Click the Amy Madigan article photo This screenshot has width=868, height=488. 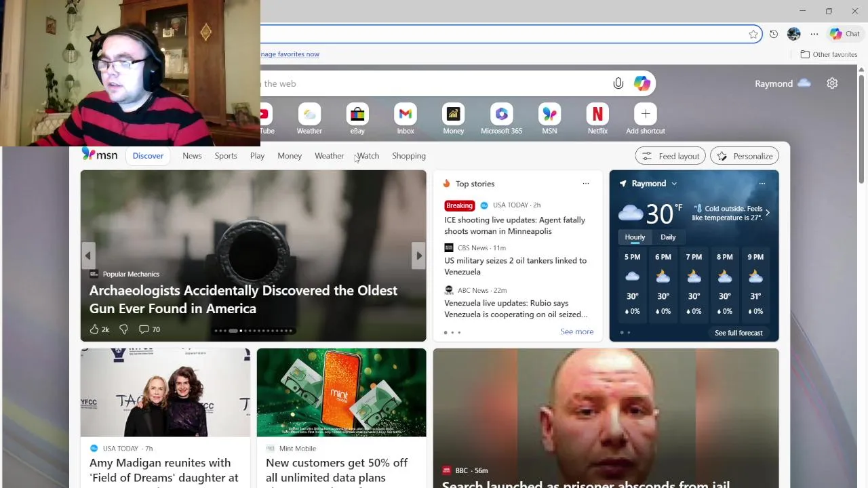(165, 392)
